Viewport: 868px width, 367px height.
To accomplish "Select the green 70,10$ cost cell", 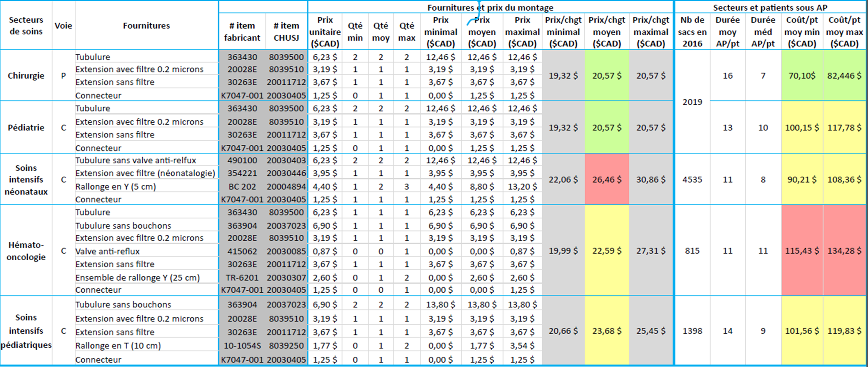I will point(802,76).
